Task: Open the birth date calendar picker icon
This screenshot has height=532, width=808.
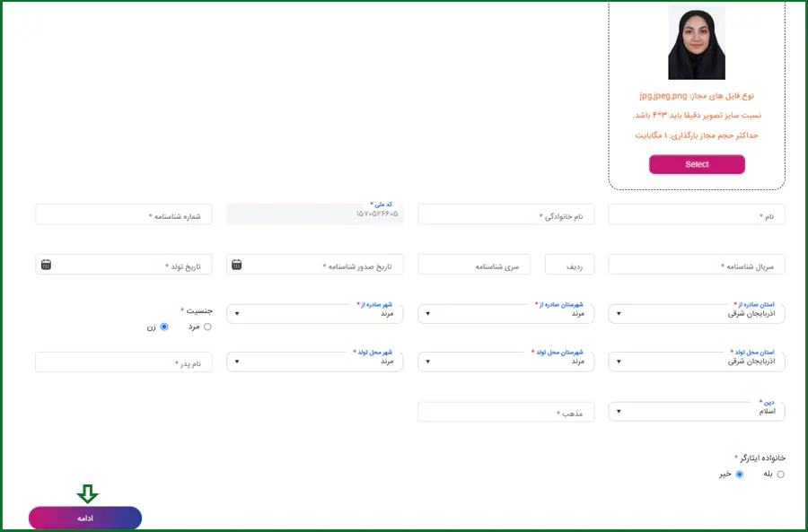Action: tap(46, 265)
